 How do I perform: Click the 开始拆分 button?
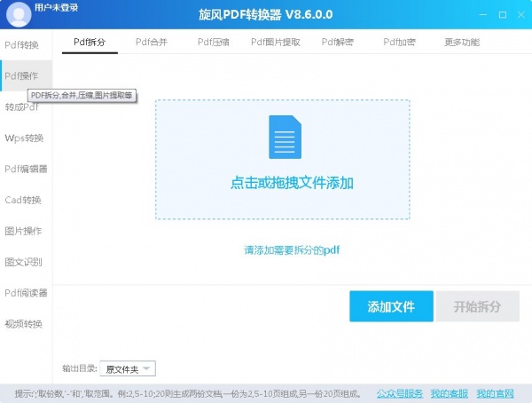pyautogui.click(x=478, y=306)
